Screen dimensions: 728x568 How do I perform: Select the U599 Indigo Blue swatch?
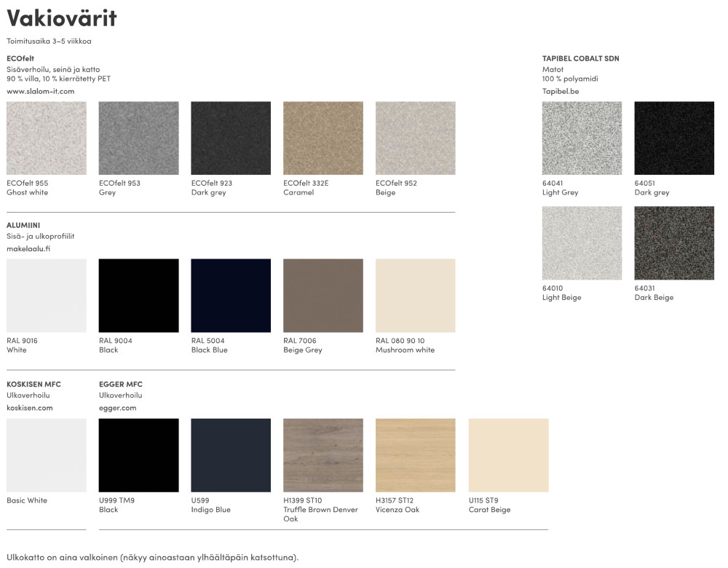pos(231,455)
